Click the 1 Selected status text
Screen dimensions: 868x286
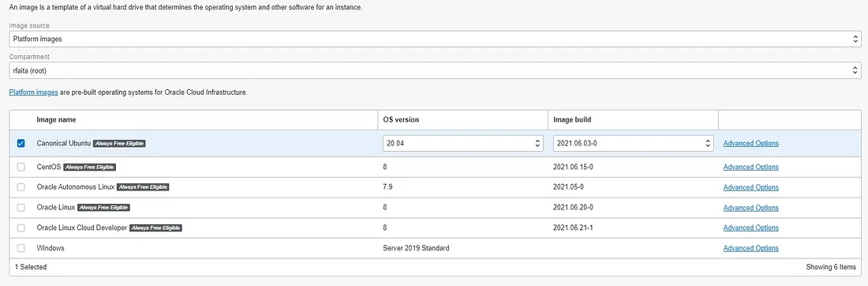(x=31, y=267)
